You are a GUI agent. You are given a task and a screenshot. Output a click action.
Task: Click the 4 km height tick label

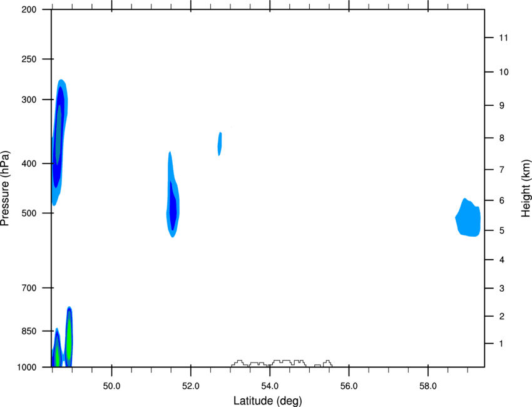tap(502, 260)
